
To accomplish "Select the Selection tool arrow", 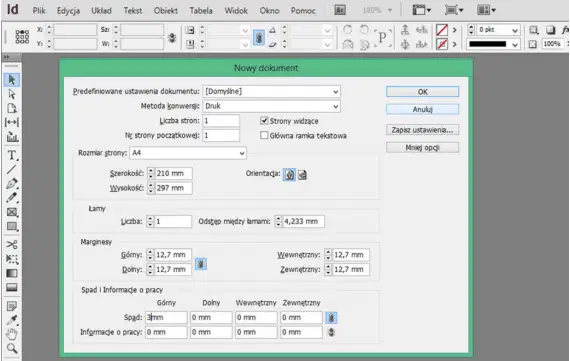I will coord(12,79).
